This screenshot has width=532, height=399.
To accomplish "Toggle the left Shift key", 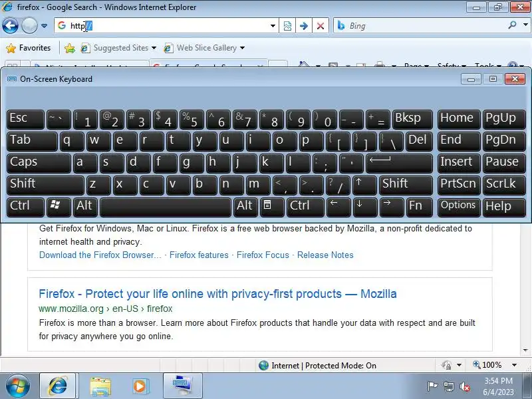I will pyautogui.click(x=45, y=185).
